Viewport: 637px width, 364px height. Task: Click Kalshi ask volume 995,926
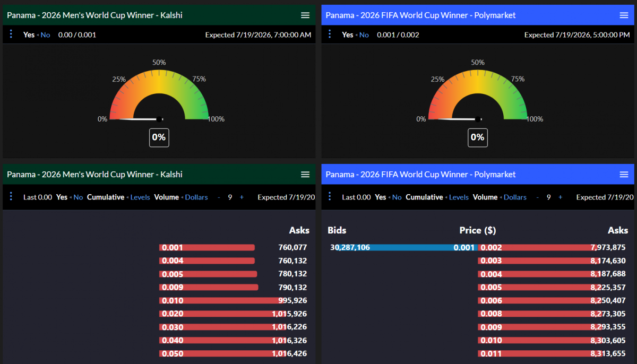click(292, 300)
